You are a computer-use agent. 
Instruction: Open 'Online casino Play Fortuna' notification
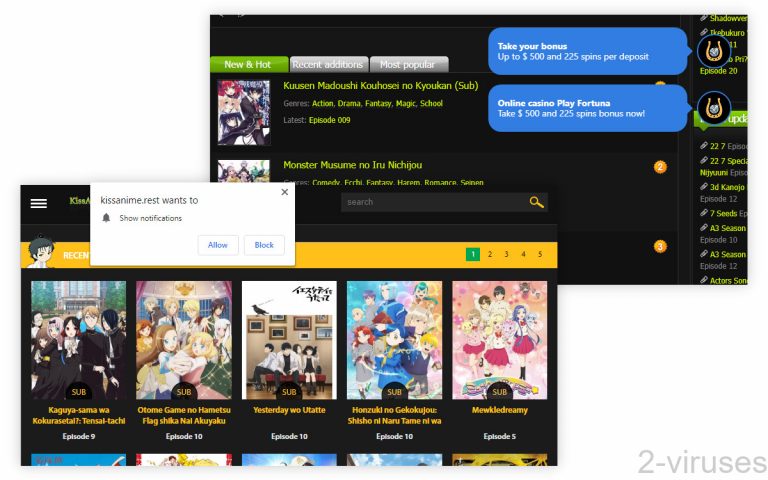coord(588,108)
